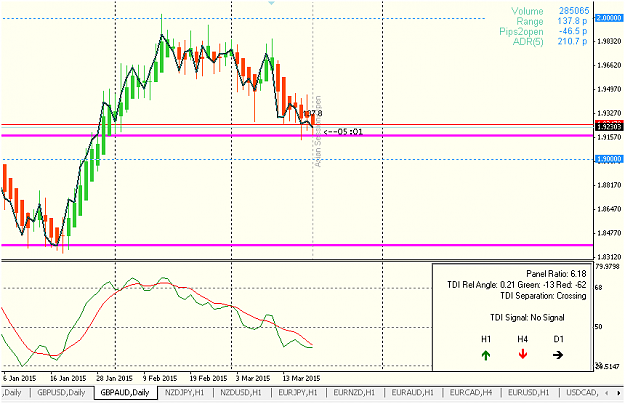Click the 1.83120 value on the price scale
This screenshot has height=404, width=625.
(610, 257)
